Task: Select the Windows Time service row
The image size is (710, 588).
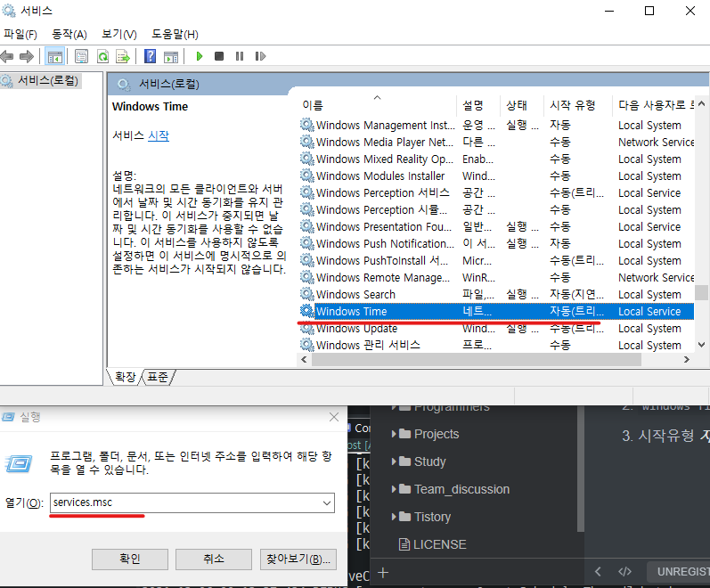Action: (x=497, y=311)
